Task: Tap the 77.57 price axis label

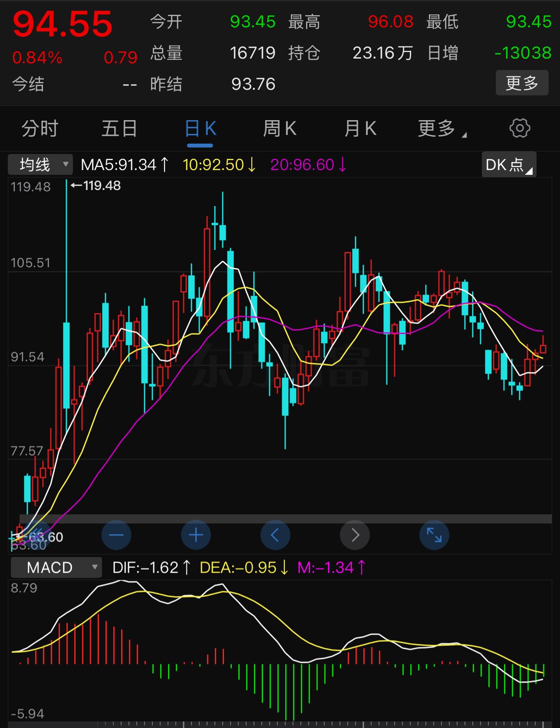Action: click(x=27, y=451)
